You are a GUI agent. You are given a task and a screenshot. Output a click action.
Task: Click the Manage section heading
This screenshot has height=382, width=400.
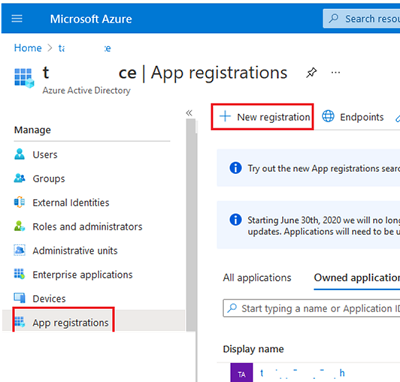32,130
